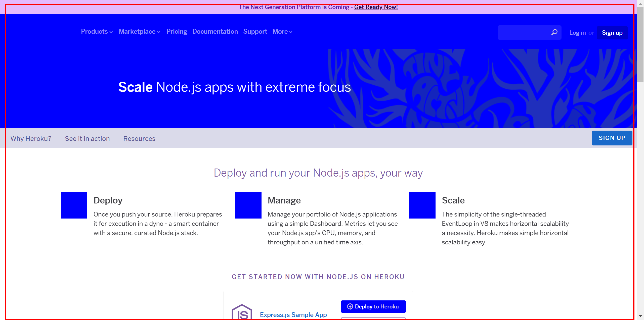Click the Get Ready Now! banner link
Screen dimensions: 644x320
pos(376,7)
